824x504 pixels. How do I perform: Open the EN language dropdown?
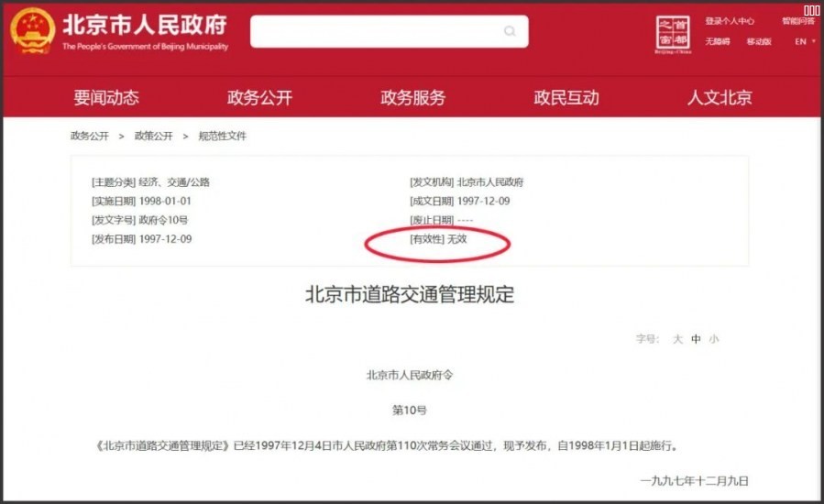click(x=805, y=41)
